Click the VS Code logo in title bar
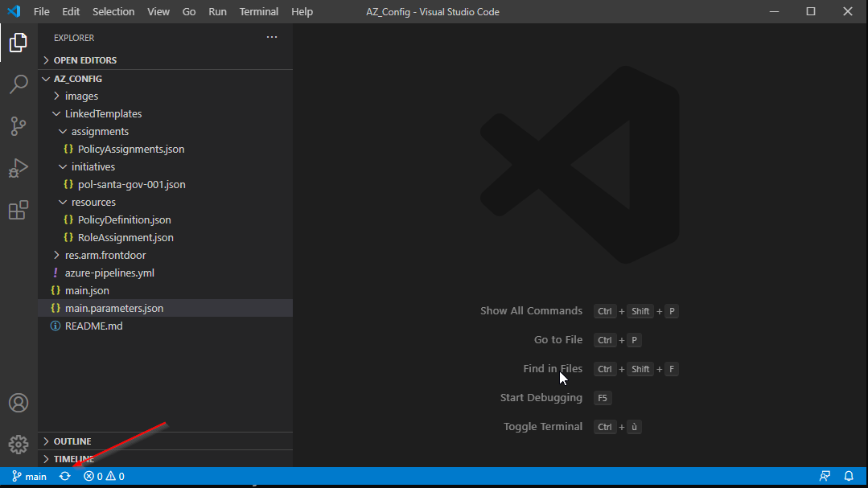Viewport: 868px width, 488px height. click(x=14, y=11)
